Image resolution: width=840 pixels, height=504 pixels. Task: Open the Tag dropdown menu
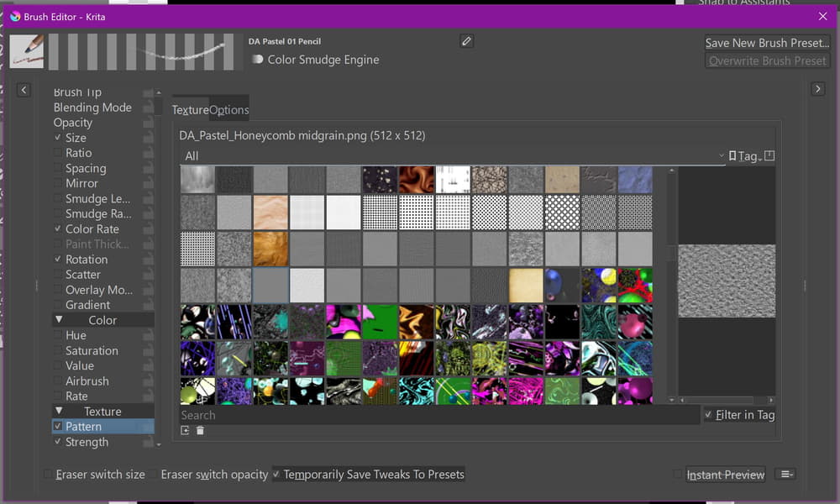745,156
